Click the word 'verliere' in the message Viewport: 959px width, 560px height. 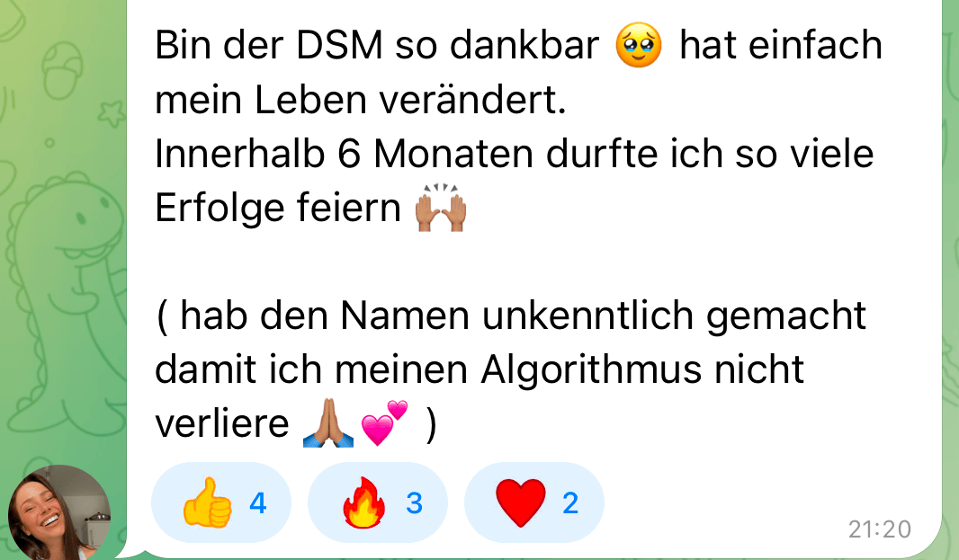tap(222, 423)
